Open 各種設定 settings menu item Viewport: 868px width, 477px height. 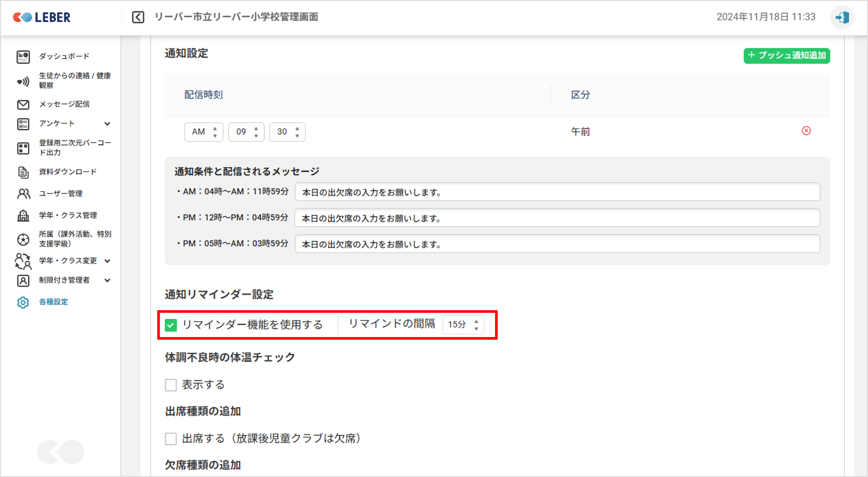pos(53,302)
